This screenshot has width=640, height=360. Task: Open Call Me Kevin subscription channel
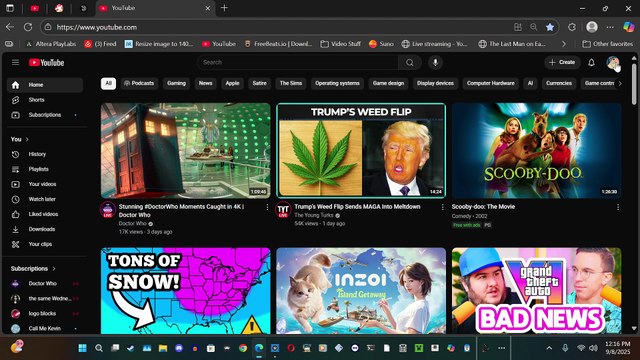point(44,329)
